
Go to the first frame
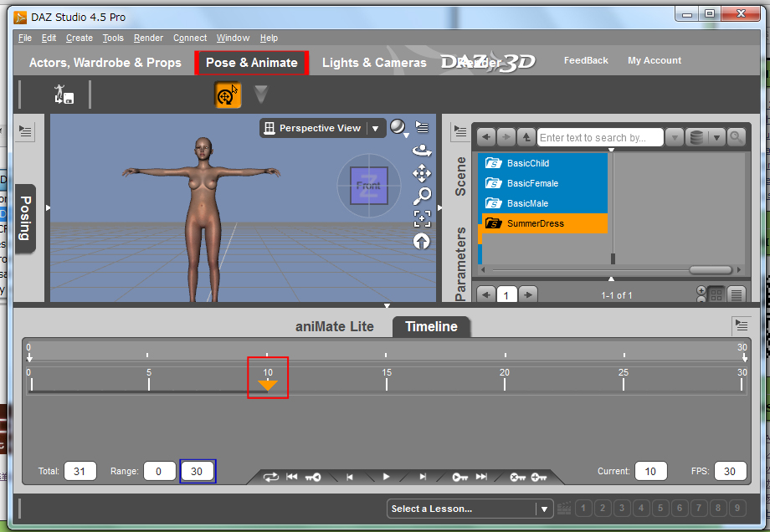tap(292, 477)
